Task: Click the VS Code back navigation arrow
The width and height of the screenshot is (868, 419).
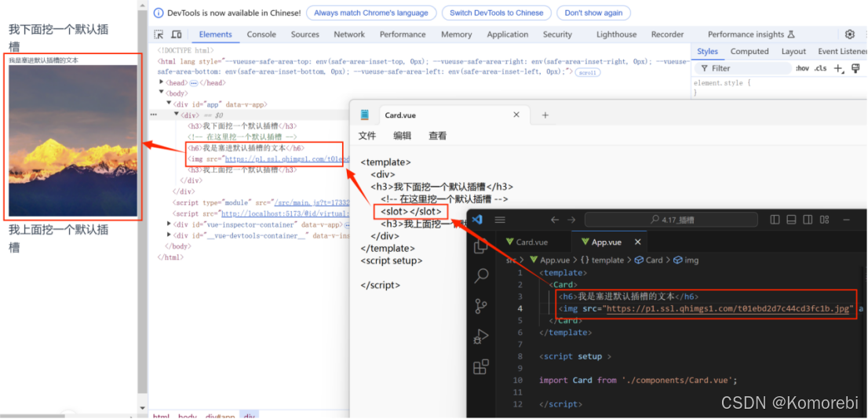Action: click(554, 220)
